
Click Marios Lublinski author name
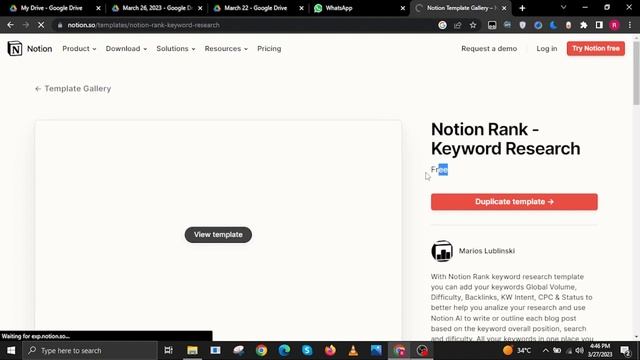point(487,251)
